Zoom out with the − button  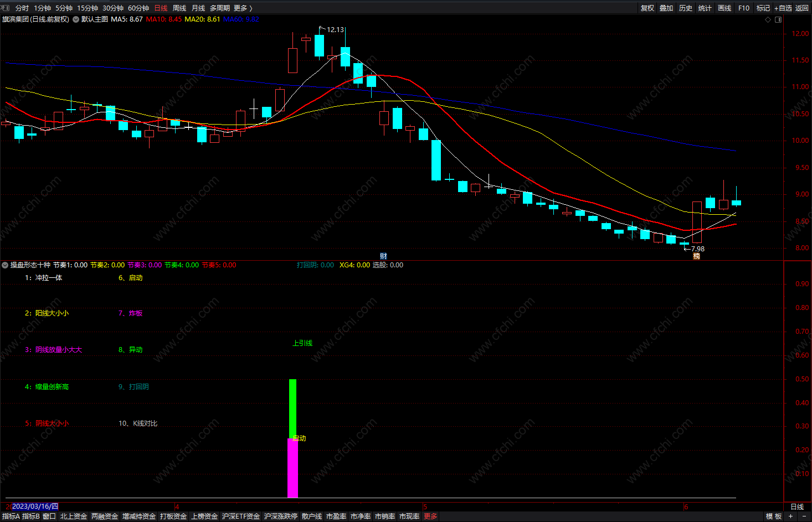(x=804, y=516)
